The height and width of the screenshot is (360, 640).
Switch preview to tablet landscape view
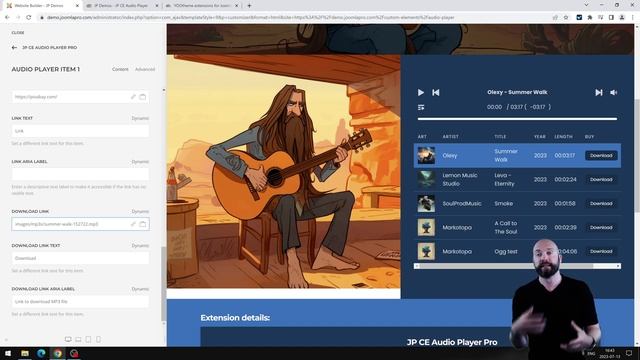[x=78, y=339]
